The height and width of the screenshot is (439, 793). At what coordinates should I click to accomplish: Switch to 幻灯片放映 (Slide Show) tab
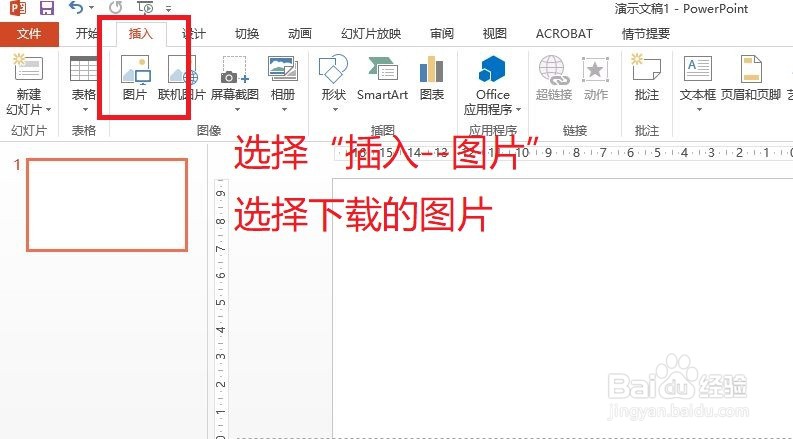click(x=371, y=34)
